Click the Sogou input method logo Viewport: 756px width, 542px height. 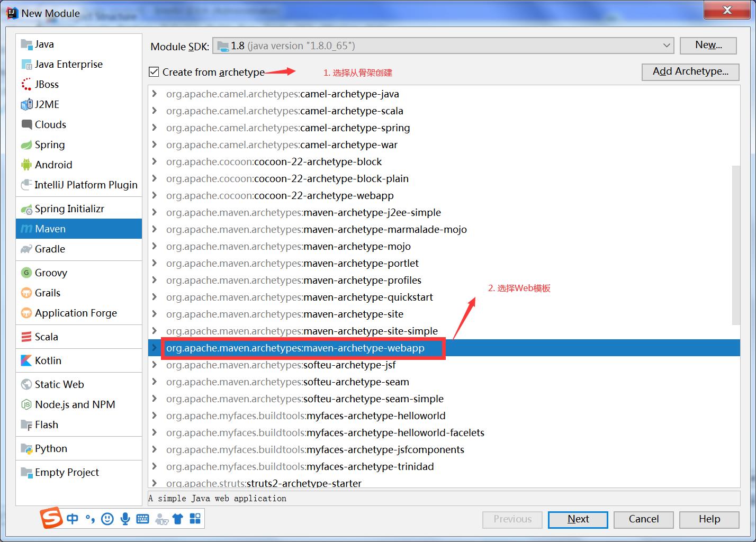click(x=52, y=518)
